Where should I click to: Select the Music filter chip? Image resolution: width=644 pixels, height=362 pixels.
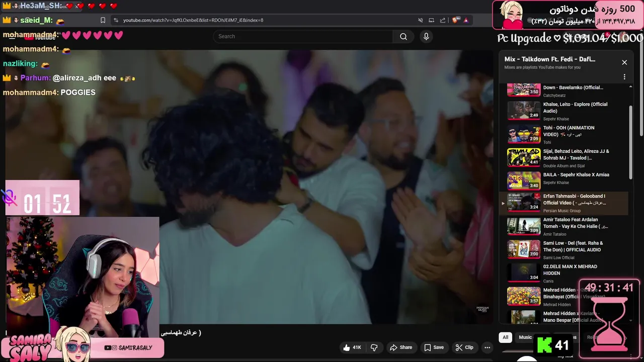[525, 337]
